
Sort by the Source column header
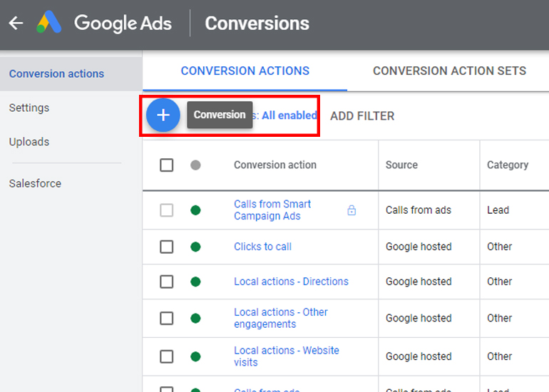(x=401, y=165)
